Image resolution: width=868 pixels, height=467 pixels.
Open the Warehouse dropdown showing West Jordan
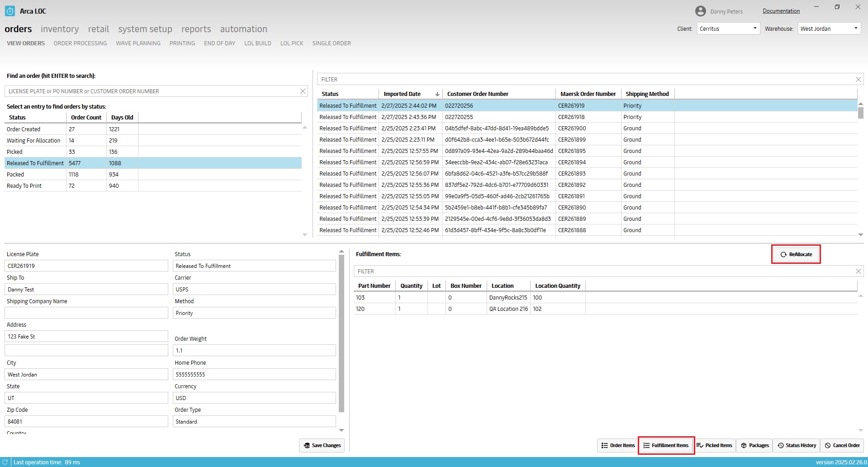pyautogui.click(x=829, y=29)
